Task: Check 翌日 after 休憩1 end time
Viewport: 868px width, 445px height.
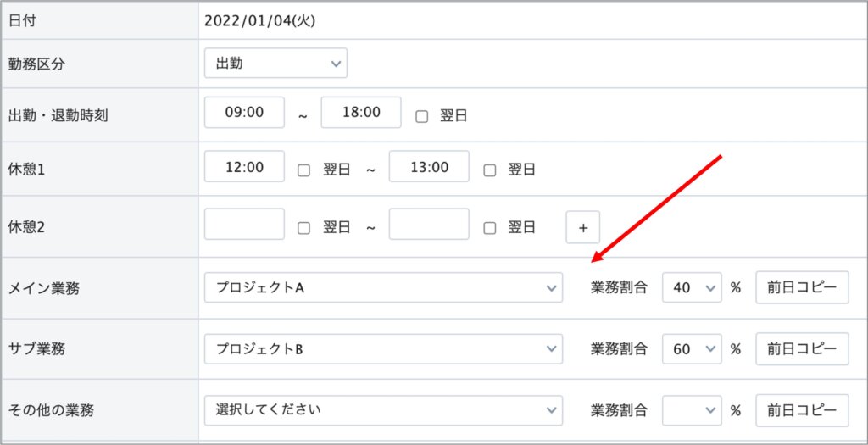Action: click(x=489, y=170)
